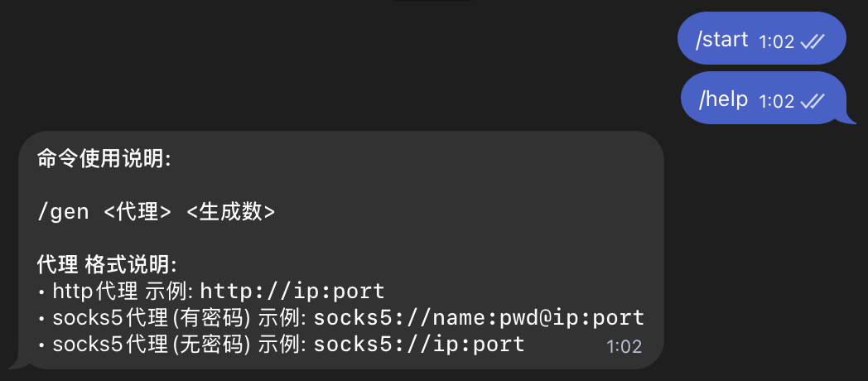Click read receipt double-check on /start message
This screenshot has height=381, width=868.
813,41
